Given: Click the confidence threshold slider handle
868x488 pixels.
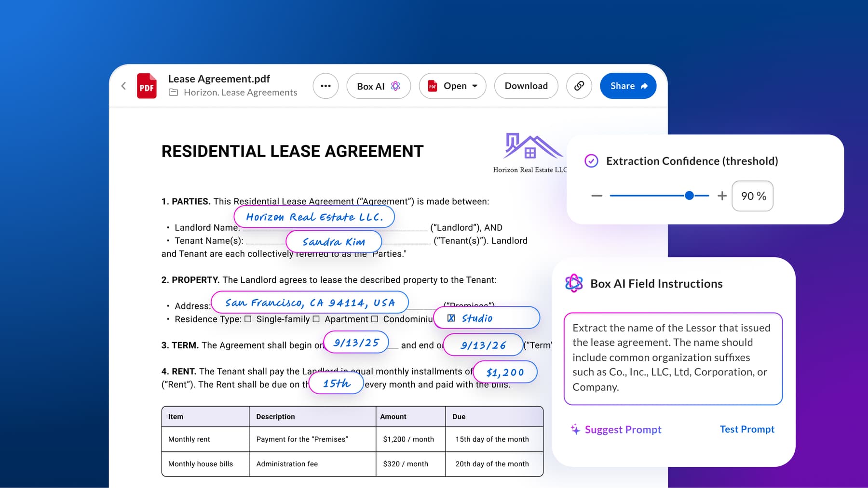Looking at the screenshot, I should [689, 196].
